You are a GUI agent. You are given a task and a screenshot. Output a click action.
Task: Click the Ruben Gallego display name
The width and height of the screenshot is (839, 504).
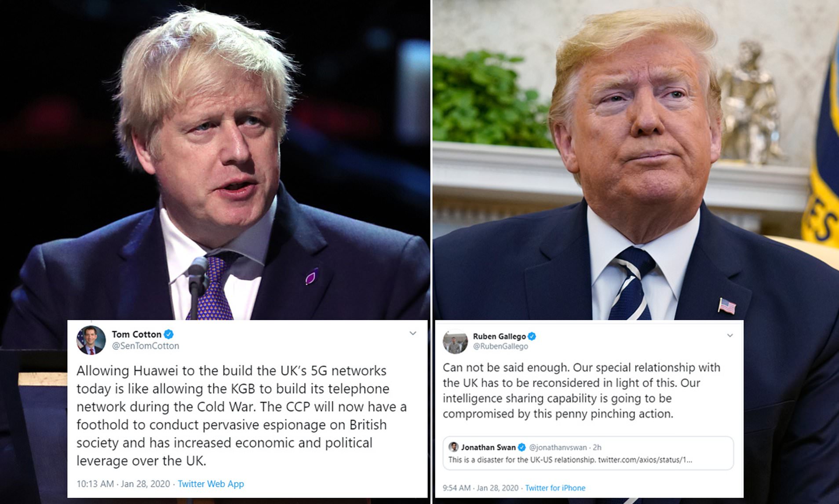[499, 336]
